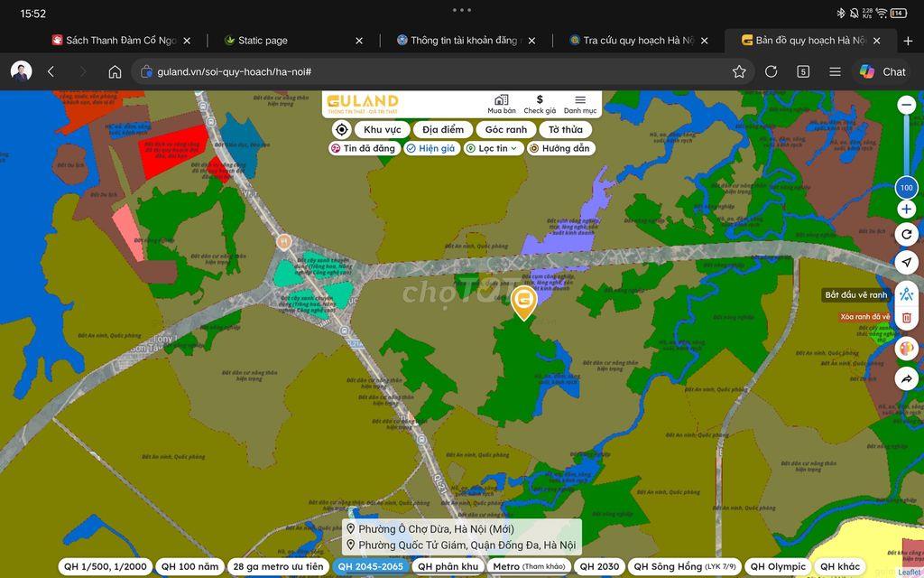Open the browser hamburger menu

point(835,72)
